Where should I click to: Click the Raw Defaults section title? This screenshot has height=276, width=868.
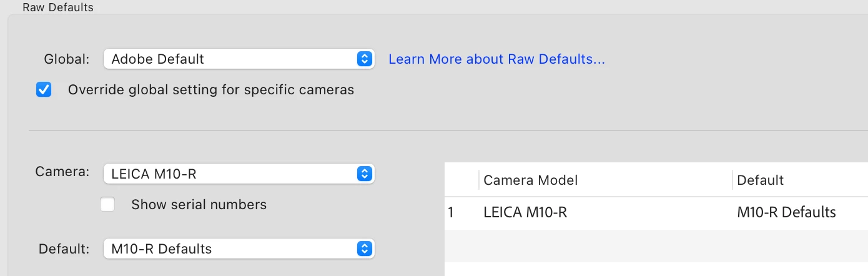pos(58,7)
